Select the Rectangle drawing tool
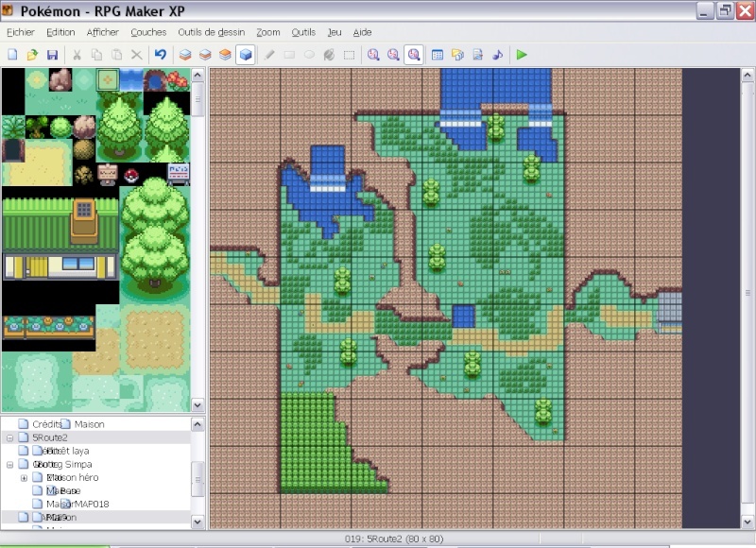The height and width of the screenshot is (548, 756). (x=289, y=55)
